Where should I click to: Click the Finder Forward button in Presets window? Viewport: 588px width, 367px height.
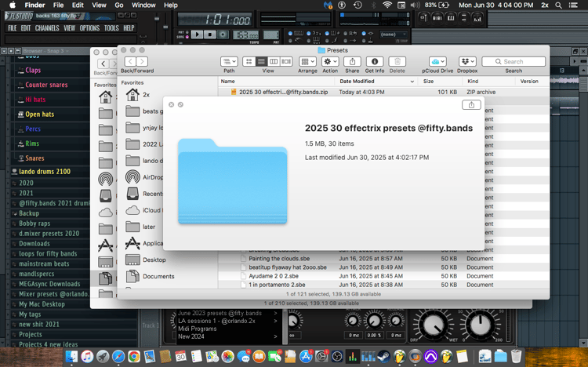pyautogui.click(x=142, y=61)
